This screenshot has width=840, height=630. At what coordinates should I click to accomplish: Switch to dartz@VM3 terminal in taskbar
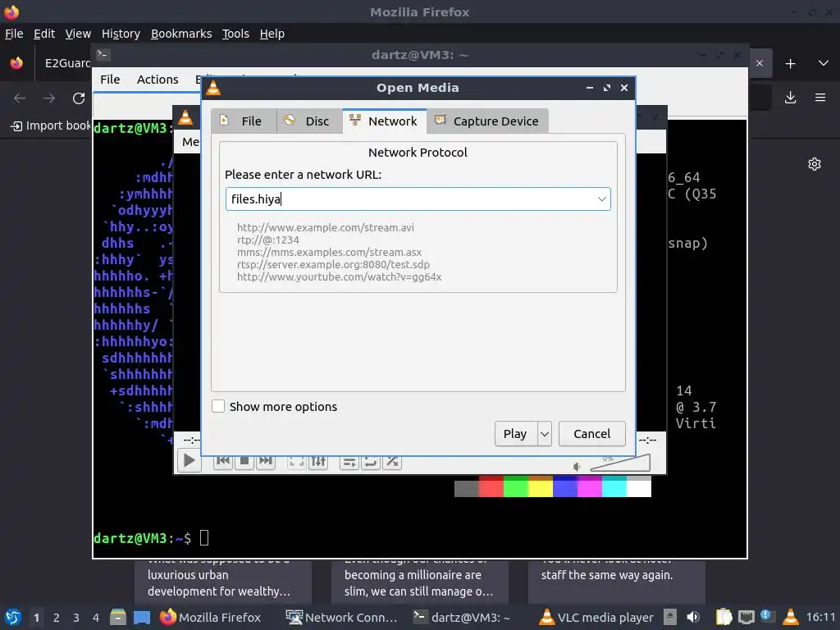click(x=462, y=617)
